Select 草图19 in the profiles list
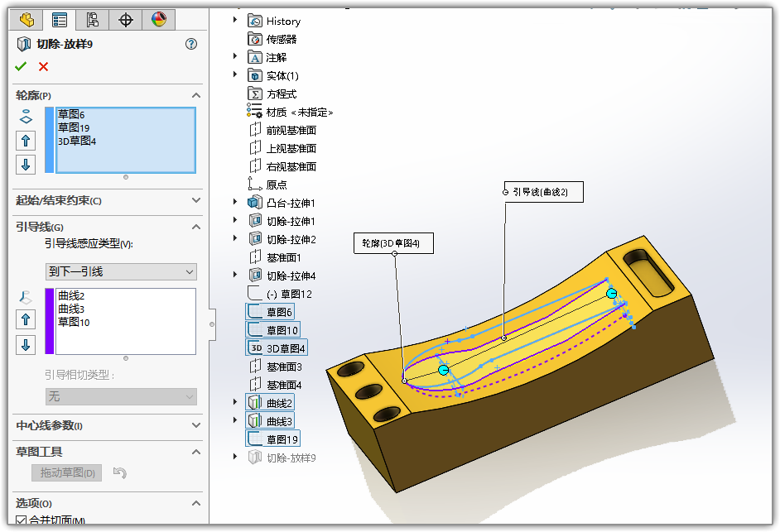 [74, 127]
